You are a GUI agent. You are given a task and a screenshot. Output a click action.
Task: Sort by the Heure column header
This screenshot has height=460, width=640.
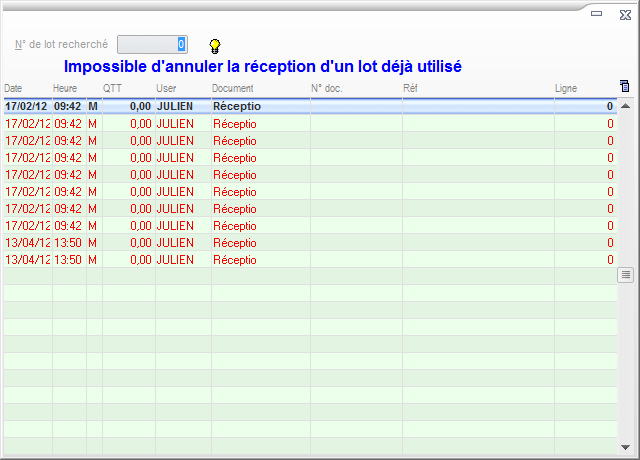click(65, 89)
